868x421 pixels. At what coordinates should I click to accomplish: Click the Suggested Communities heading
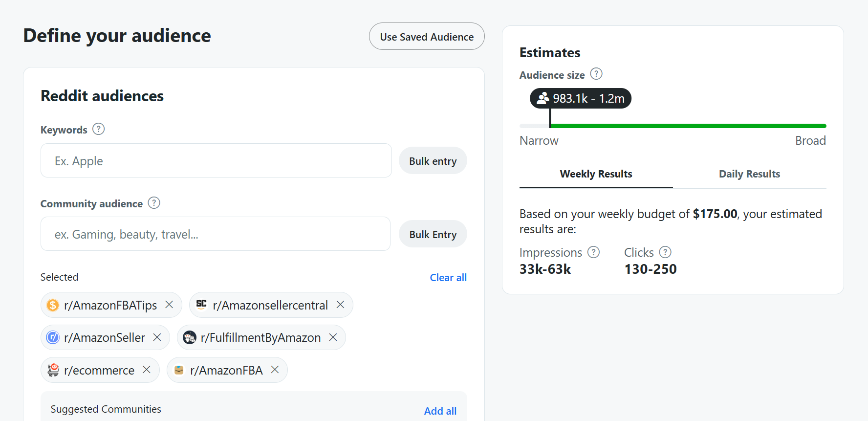(106, 409)
